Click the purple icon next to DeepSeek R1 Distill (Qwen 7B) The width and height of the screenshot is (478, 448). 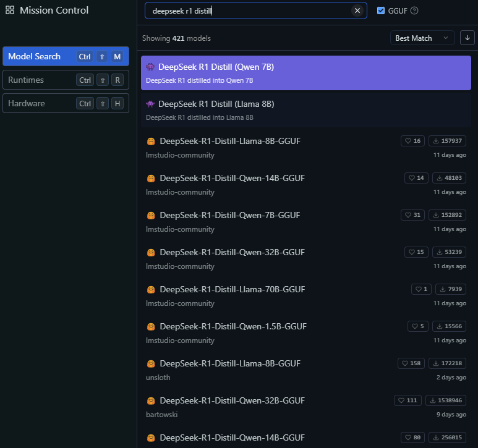point(150,67)
